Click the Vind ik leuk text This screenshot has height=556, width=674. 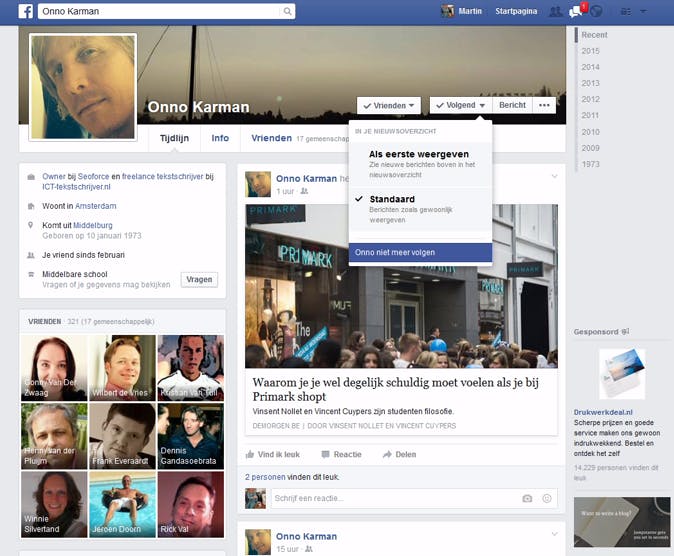(x=279, y=454)
